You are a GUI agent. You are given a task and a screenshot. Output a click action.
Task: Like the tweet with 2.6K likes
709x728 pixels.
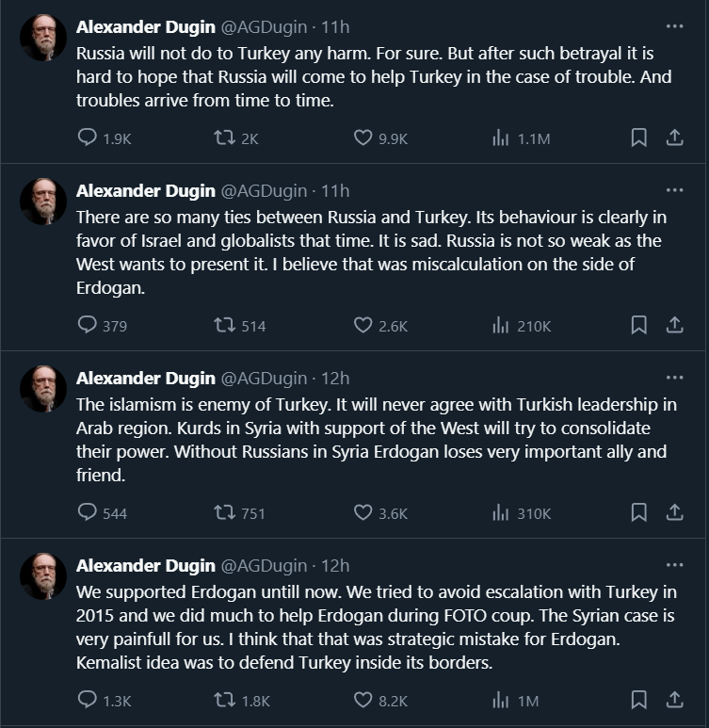[363, 325]
